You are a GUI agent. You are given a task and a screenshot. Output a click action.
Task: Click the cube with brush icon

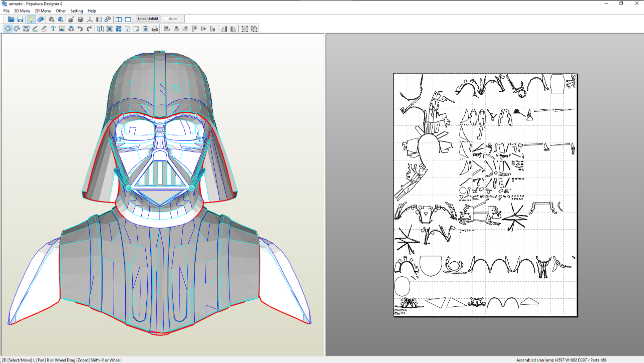pyautogui.click(x=71, y=19)
